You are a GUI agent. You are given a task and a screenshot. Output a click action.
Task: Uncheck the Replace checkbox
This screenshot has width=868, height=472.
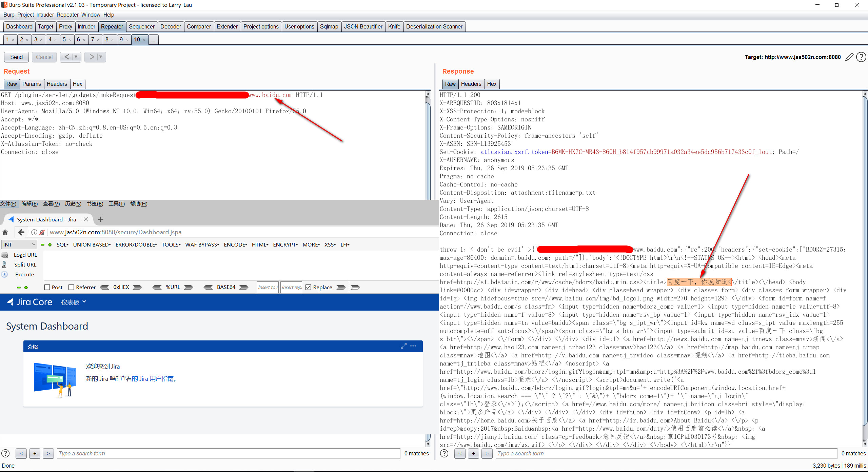[x=308, y=287]
